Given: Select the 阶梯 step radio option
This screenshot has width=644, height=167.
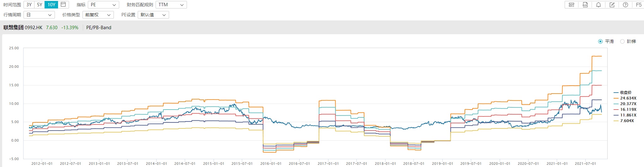Looking at the screenshot, I should point(622,41).
